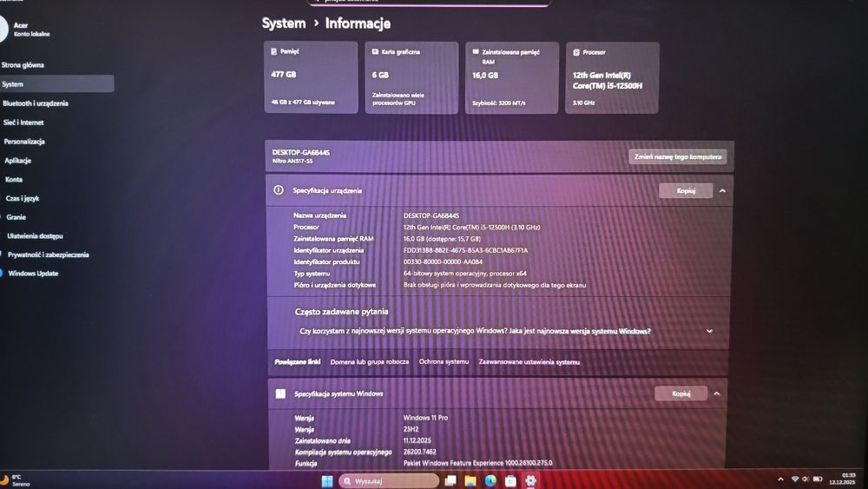Click the Identyfikator produktu value 00330-80000-00000-AA084
This screenshot has width=868, height=489.
(x=443, y=262)
